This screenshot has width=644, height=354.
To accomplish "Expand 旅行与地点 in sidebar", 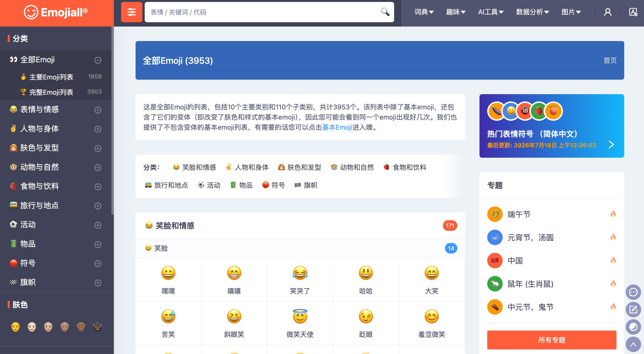I will point(98,206).
